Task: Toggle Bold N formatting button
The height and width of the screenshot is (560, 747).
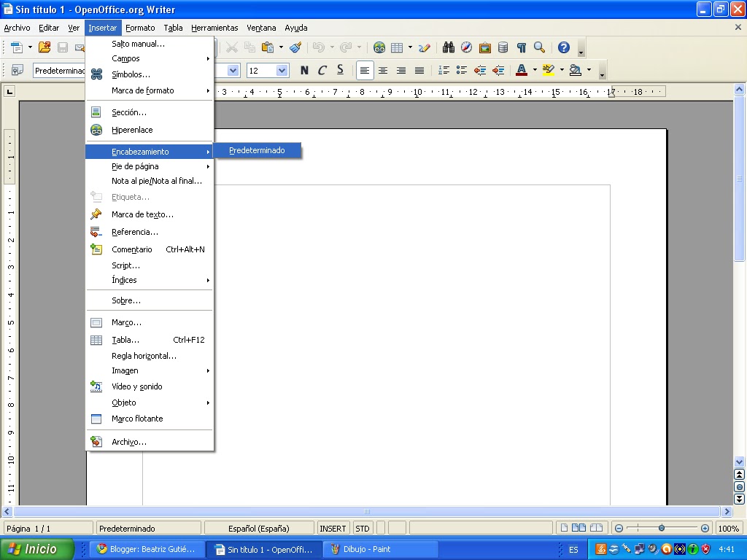Action: 304,71
